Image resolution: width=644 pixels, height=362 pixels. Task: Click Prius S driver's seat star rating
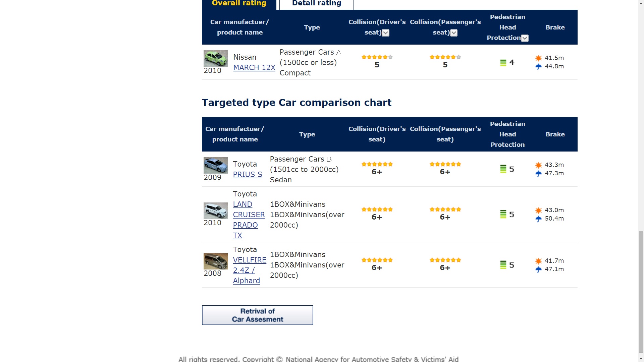(377, 164)
